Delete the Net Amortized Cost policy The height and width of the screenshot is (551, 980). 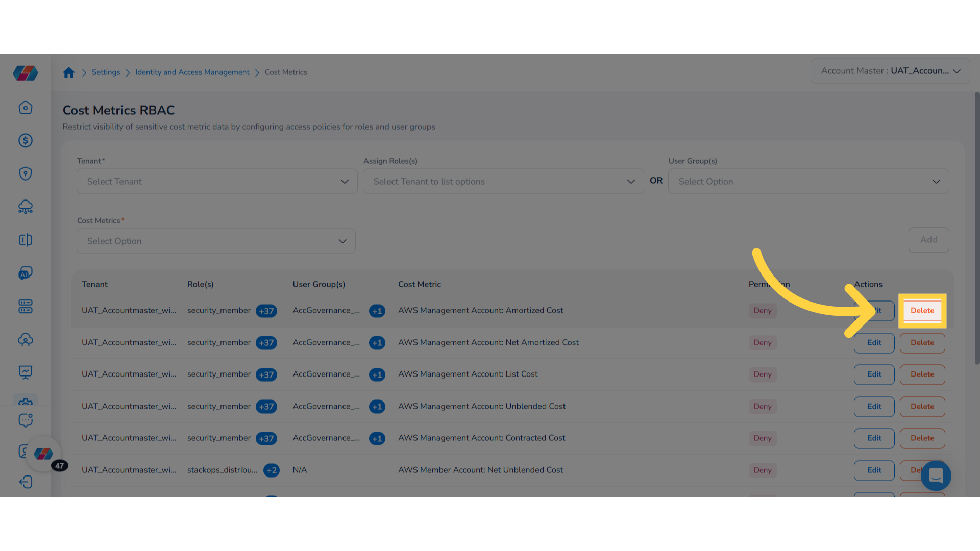[x=922, y=343]
